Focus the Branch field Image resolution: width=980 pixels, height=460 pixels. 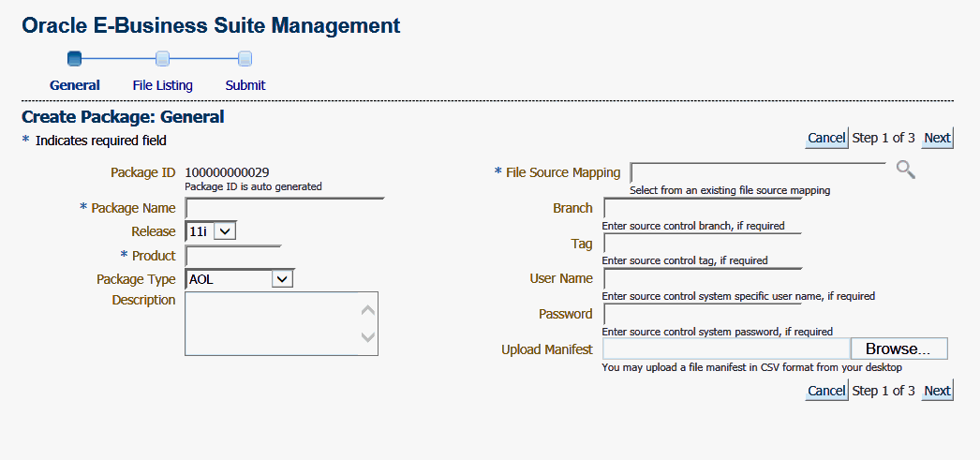(702, 208)
